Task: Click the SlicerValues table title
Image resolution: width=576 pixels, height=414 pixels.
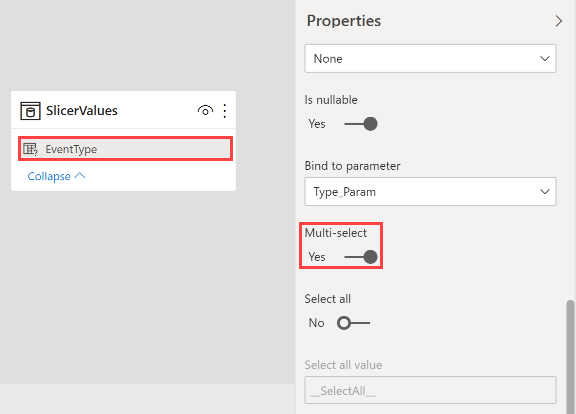Action: pos(82,111)
